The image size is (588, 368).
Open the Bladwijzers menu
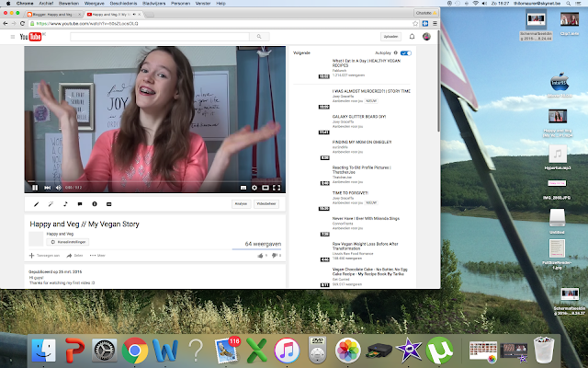[x=154, y=3]
